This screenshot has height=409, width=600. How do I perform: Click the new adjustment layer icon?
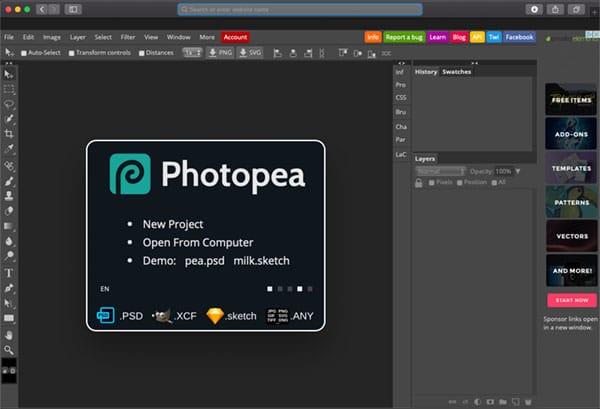[x=478, y=402]
